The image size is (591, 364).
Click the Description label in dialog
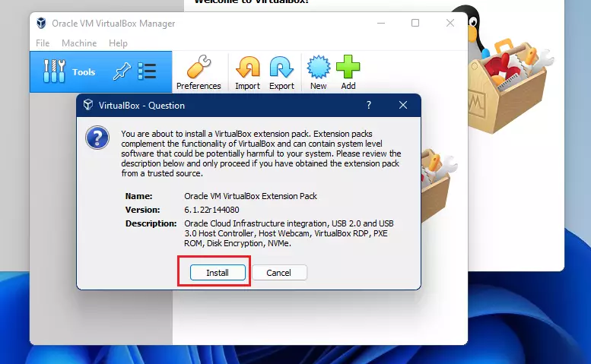(151, 223)
